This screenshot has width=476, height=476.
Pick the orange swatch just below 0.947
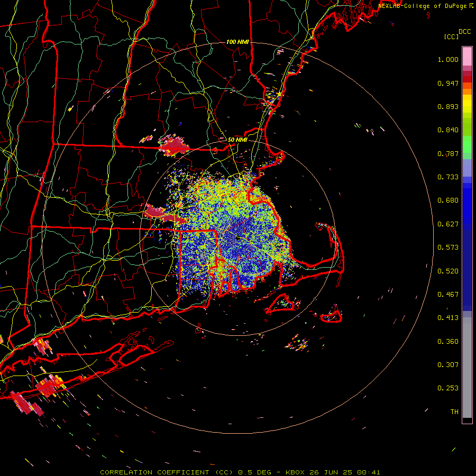[467, 86]
